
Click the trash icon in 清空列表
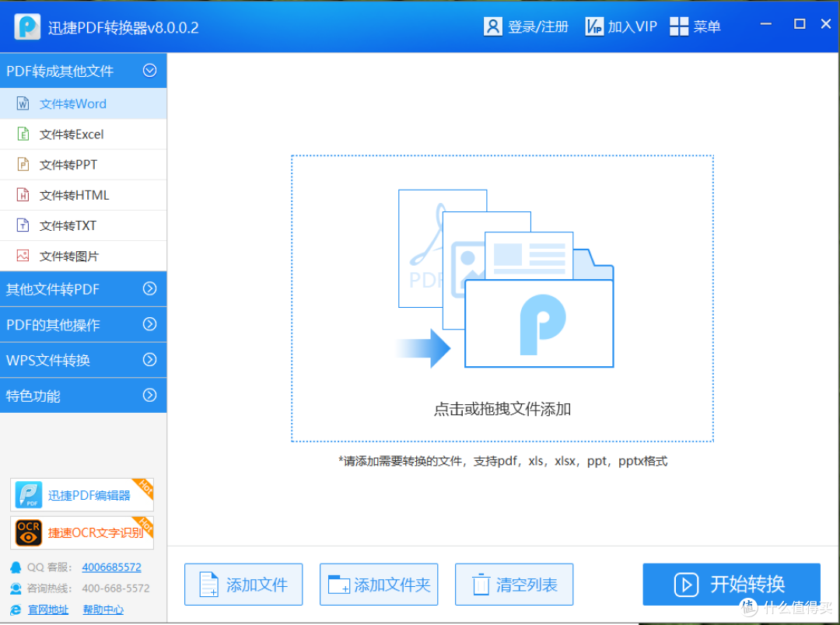(x=481, y=585)
